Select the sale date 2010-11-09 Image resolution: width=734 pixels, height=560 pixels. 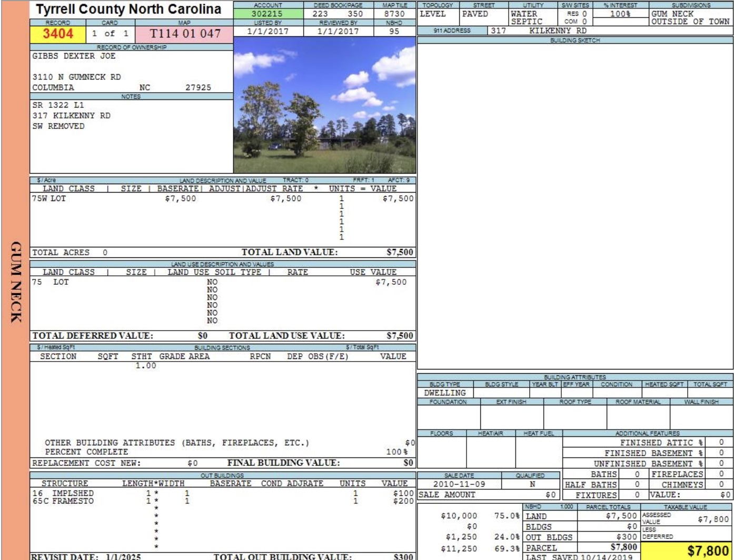click(x=459, y=484)
